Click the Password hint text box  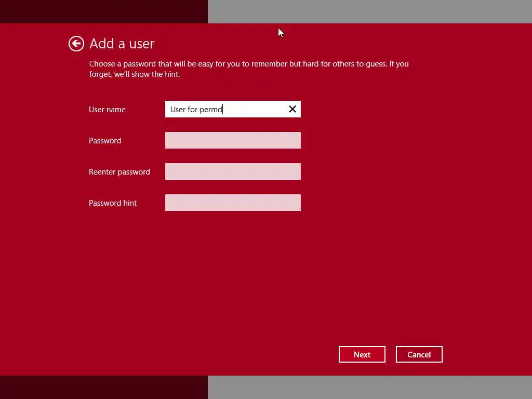[x=233, y=203]
